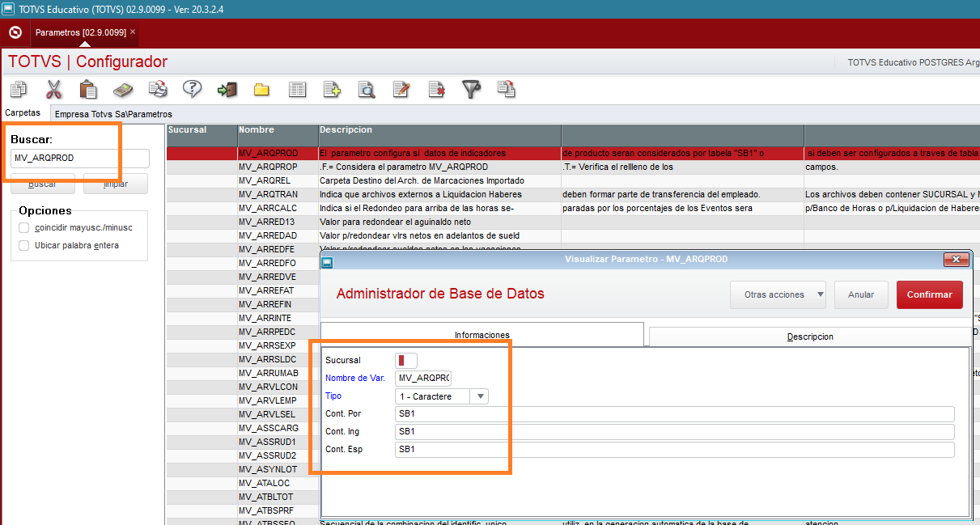Select the MV_ARRSEXP row
This screenshot has width=980, height=525.
coord(243,345)
